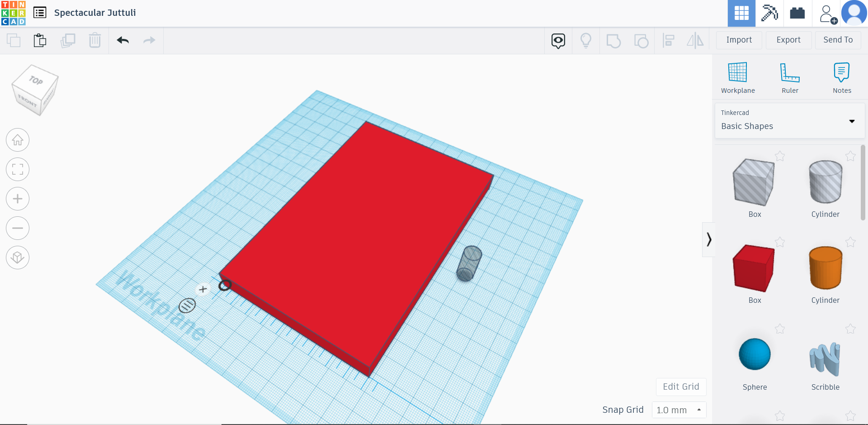This screenshot has height=425, width=868.
Task: Select the orange Cylinder shape
Action: tap(825, 268)
